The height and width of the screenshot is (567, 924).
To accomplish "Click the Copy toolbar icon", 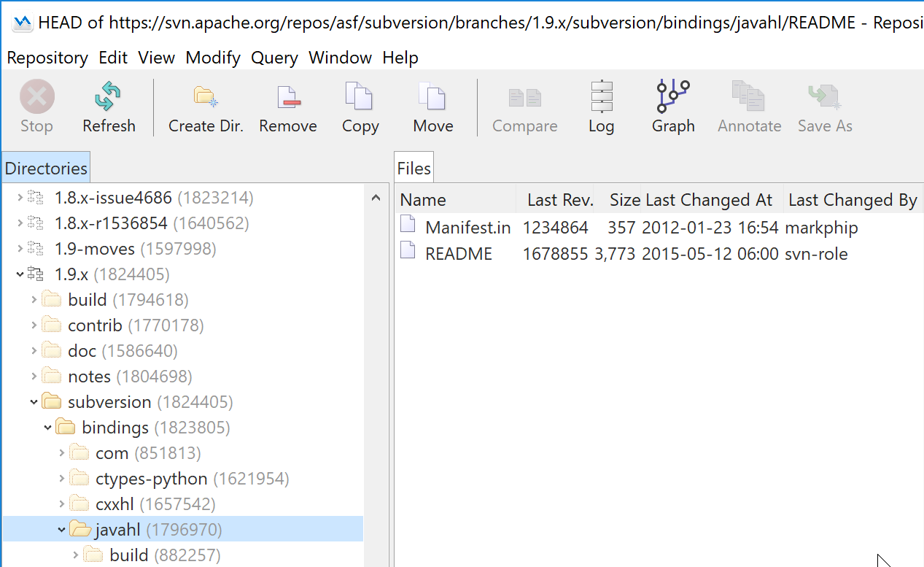I will coord(360,96).
